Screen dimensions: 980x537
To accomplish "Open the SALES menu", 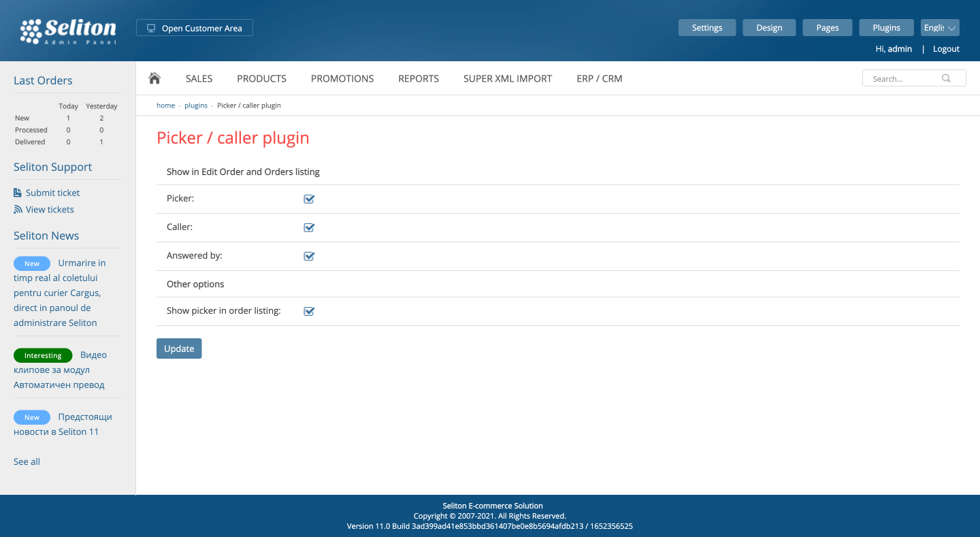I will click(x=199, y=79).
